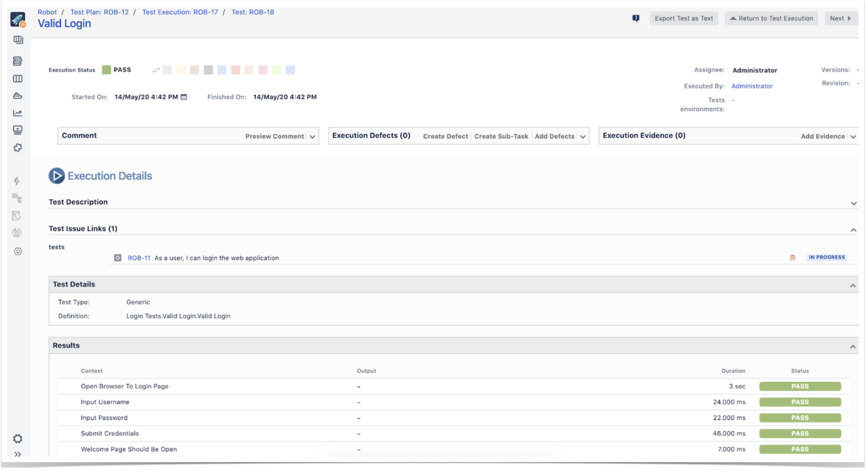868x470 pixels.
Task: Click the feedback exclamation icon in header
Action: [636, 19]
